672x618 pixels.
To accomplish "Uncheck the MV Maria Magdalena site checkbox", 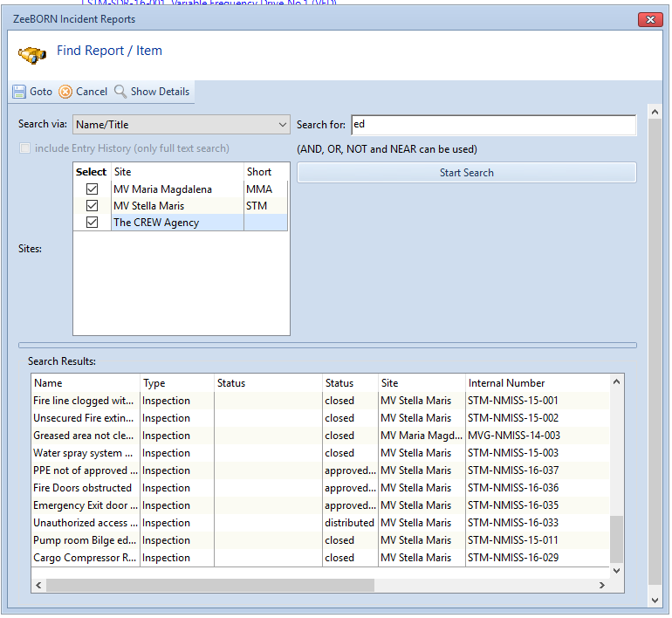I will click(93, 189).
